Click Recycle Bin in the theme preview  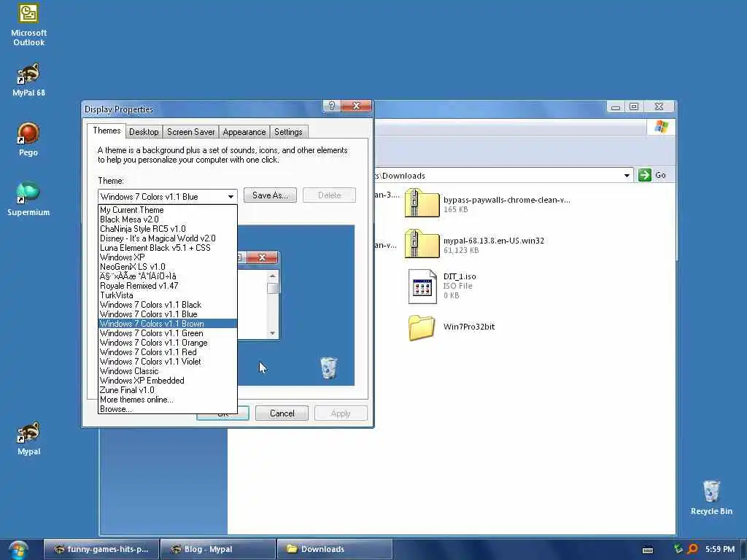[x=329, y=368]
